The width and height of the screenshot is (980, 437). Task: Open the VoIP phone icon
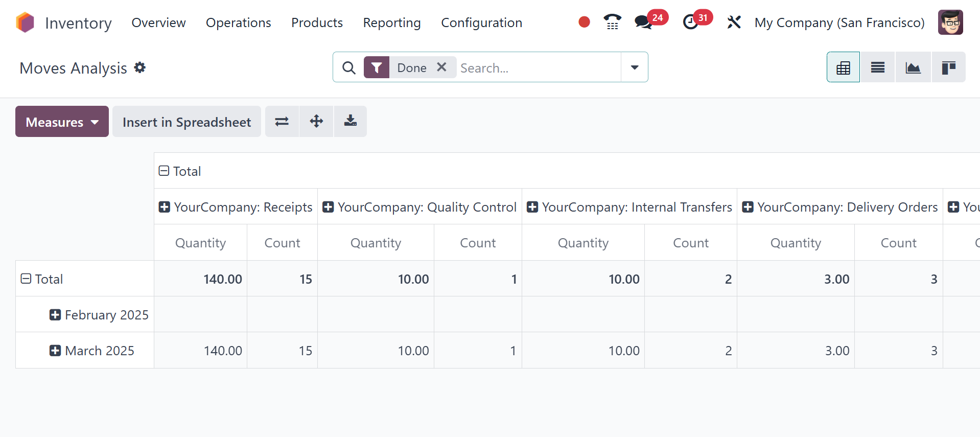[x=612, y=22]
